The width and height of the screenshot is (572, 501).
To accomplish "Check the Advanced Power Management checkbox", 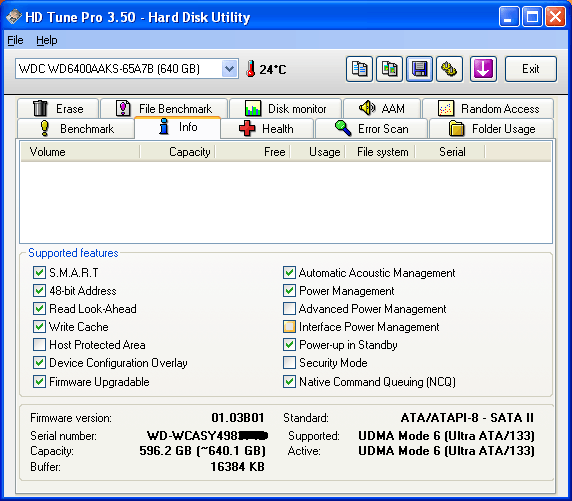I will point(289,309).
